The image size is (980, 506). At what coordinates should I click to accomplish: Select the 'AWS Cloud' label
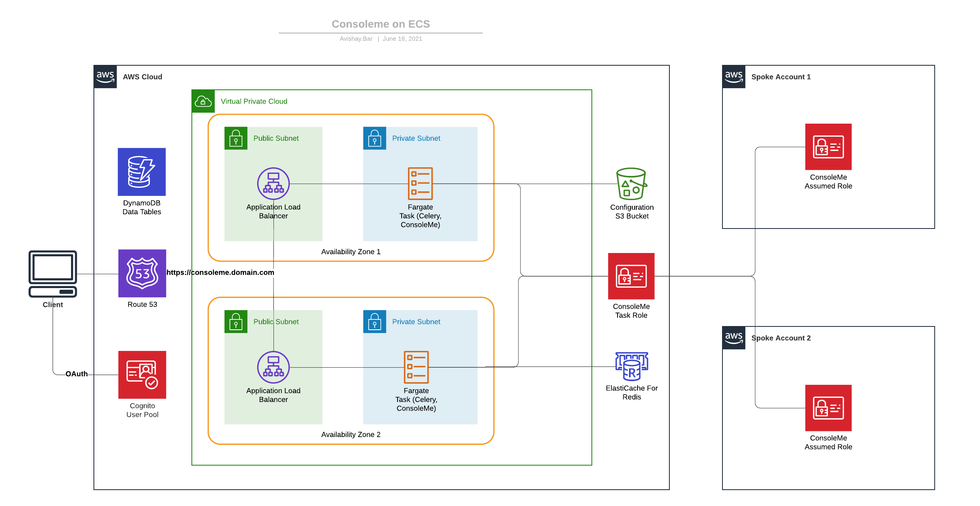click(x=142, y=77)
